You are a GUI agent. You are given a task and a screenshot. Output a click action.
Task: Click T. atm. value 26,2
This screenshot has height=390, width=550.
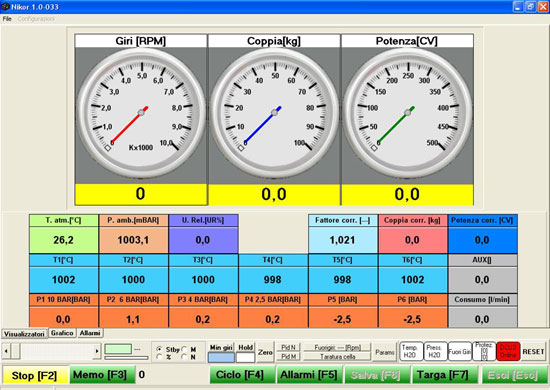coord(63,240)
